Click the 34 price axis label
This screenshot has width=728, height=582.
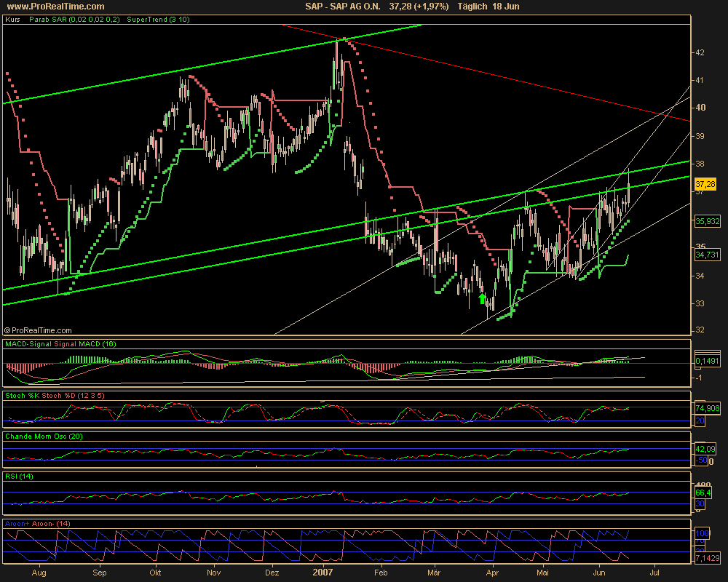[x=699, y=276]
